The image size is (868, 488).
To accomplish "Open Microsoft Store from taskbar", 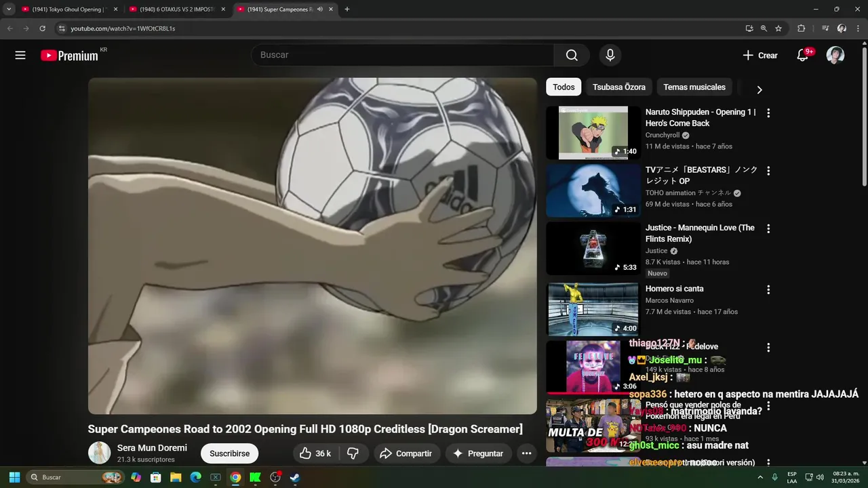I will pyautogui.click(x=156, y=477).
